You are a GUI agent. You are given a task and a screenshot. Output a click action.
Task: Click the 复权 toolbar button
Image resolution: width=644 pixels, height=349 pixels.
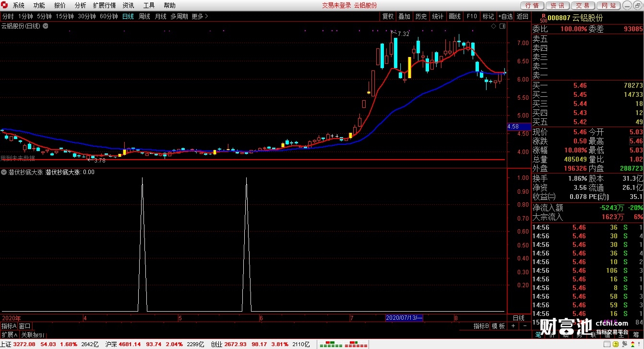tap(388, 16)
